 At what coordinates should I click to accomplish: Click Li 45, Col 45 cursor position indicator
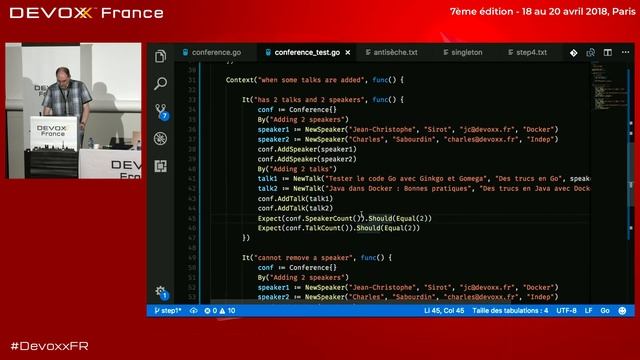click(x=444, y=311)
